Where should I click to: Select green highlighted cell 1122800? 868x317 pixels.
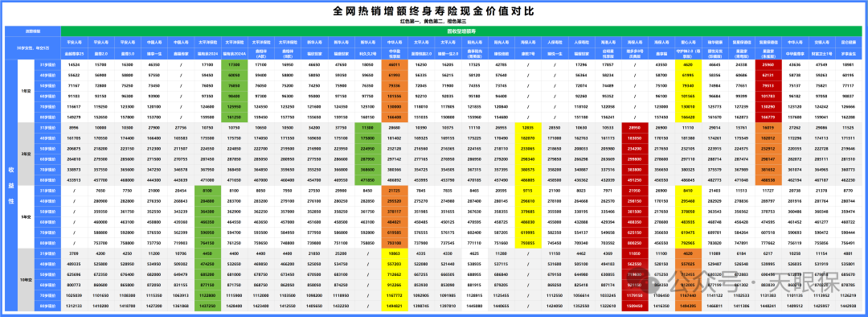tap(207, 294)
